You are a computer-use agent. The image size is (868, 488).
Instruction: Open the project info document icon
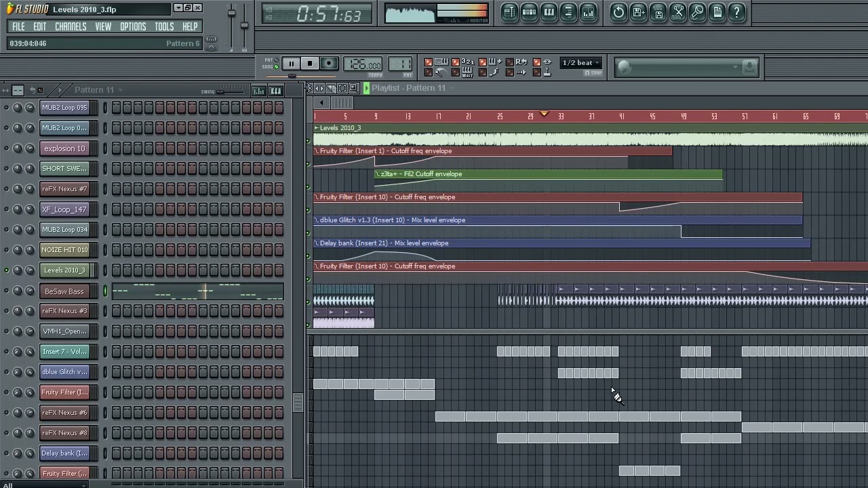click(x=717, y=12)
